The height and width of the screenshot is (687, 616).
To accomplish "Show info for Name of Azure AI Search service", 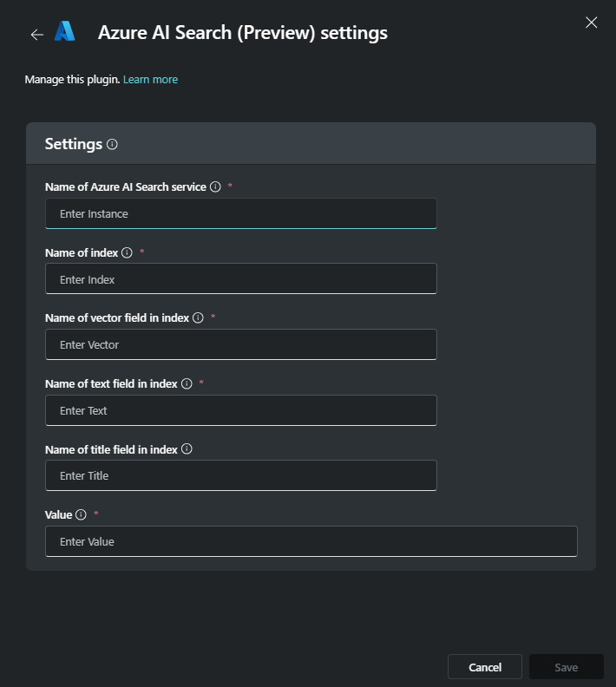I will coord(215,187).
